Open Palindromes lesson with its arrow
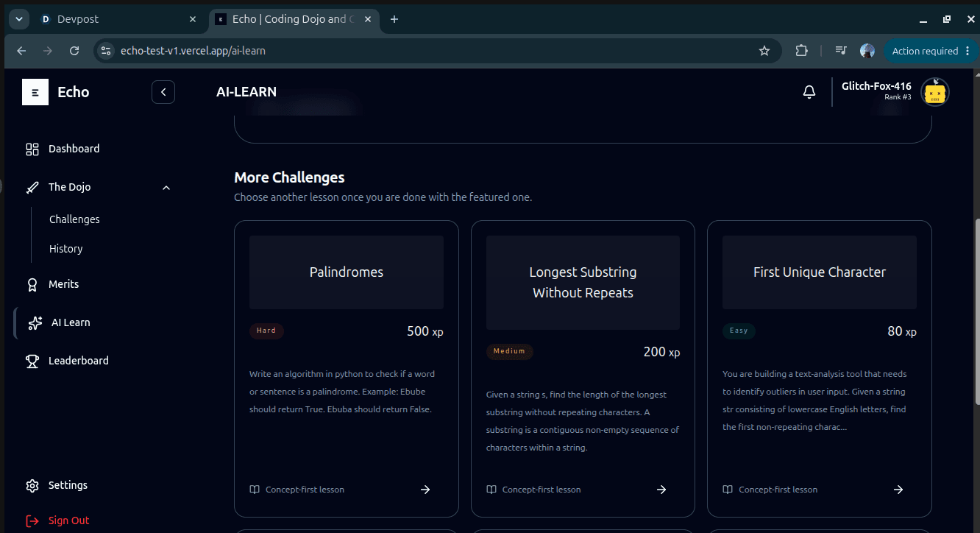 pyautogui.click(x=425, y=490)
